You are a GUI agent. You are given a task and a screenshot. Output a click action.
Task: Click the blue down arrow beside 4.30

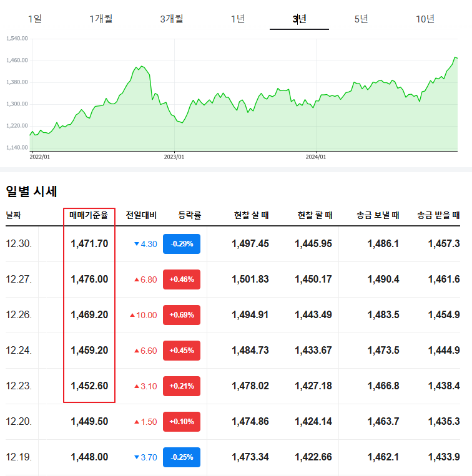(137, 244)
